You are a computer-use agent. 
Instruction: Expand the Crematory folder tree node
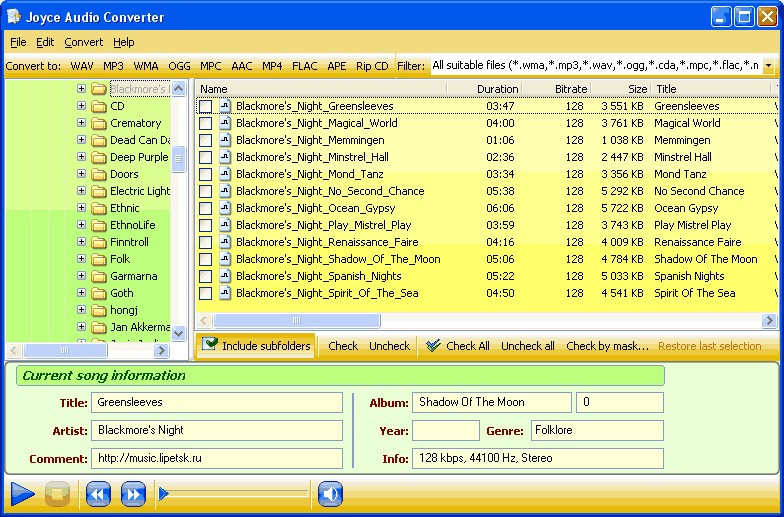(x=81, y=122)
